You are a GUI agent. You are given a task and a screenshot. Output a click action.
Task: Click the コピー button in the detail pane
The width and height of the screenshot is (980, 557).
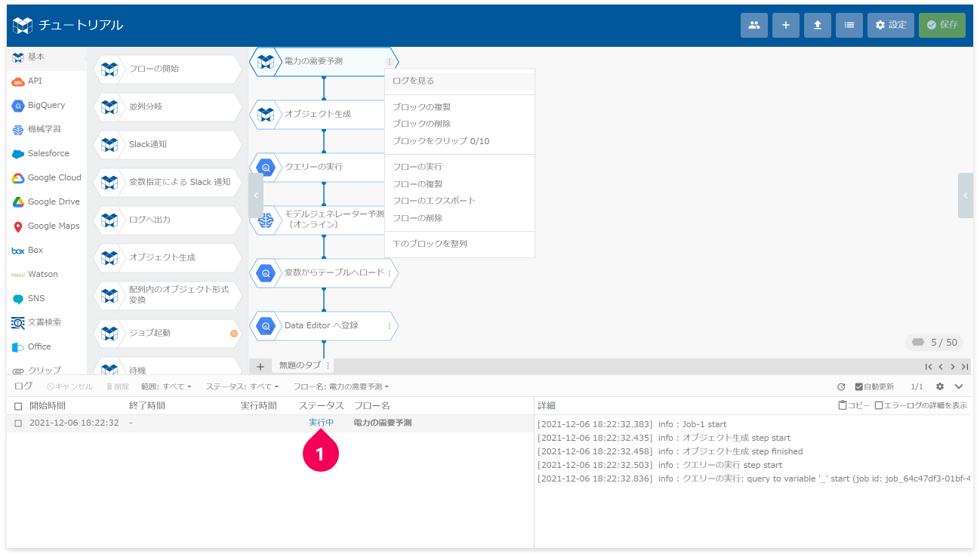(x=854, y=405)
